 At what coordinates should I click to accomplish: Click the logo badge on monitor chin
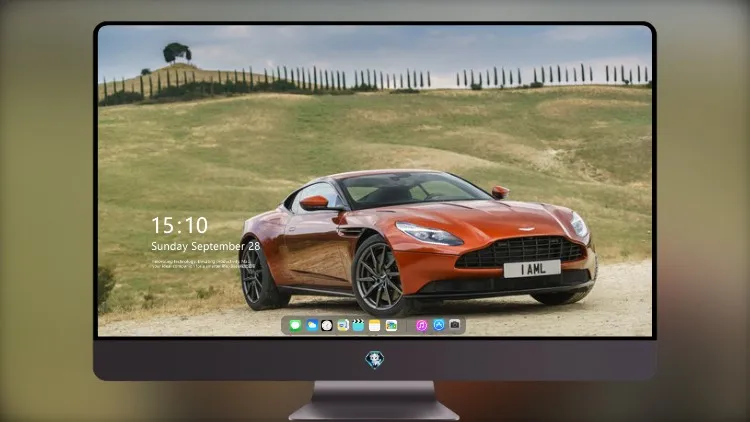point(375,360)
